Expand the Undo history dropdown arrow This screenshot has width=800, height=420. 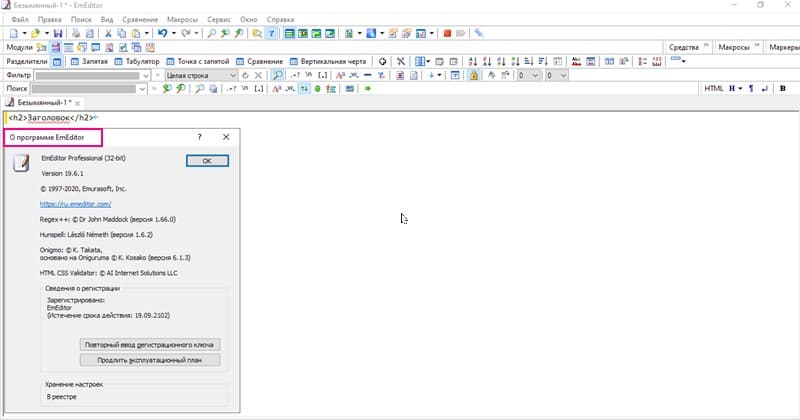coord(173,33)
